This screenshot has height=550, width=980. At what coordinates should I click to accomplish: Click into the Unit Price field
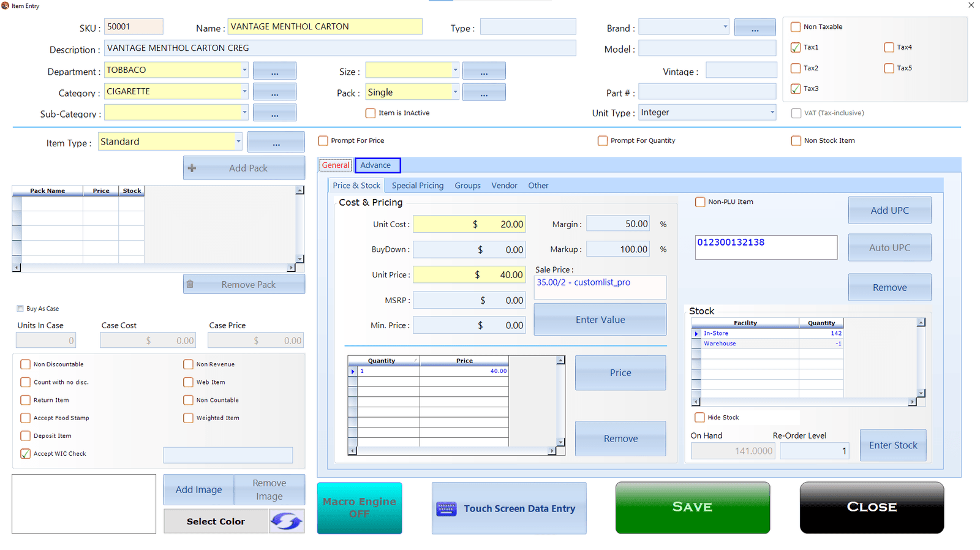(x=469, y=274)
